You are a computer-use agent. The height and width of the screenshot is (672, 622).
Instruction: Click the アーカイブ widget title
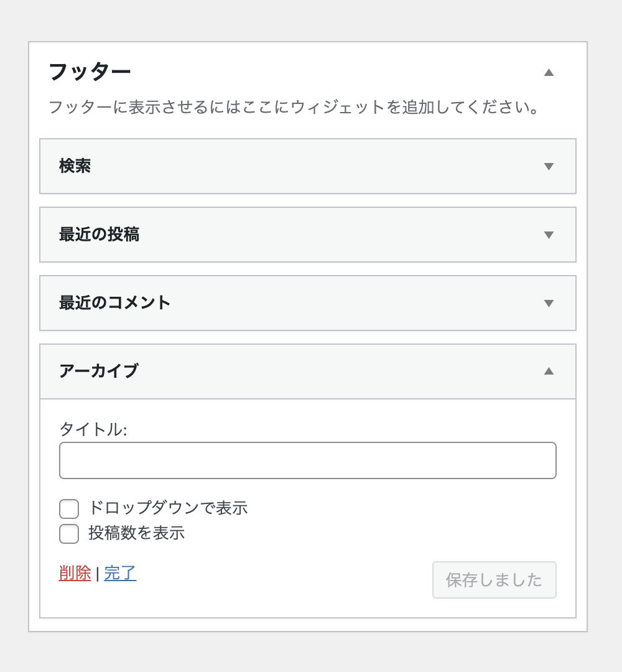(99, 371)
